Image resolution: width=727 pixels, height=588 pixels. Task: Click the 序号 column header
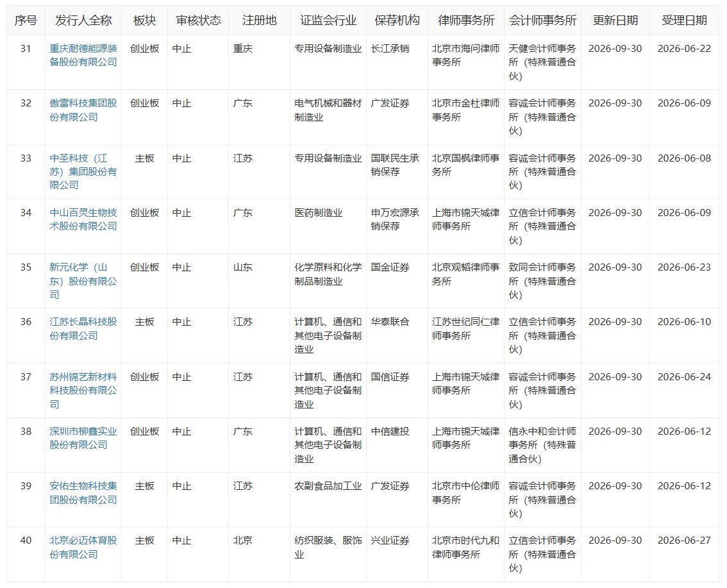26,21
